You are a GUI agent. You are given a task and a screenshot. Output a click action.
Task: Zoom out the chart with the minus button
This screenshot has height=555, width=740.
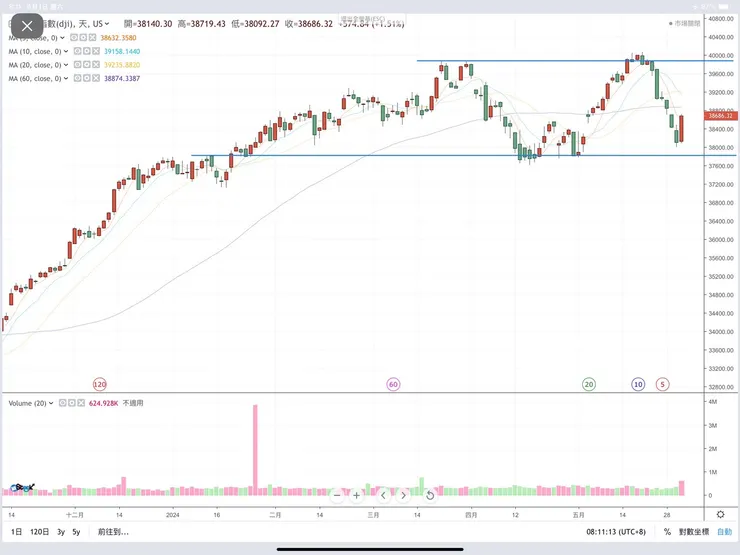click(337, 496)
